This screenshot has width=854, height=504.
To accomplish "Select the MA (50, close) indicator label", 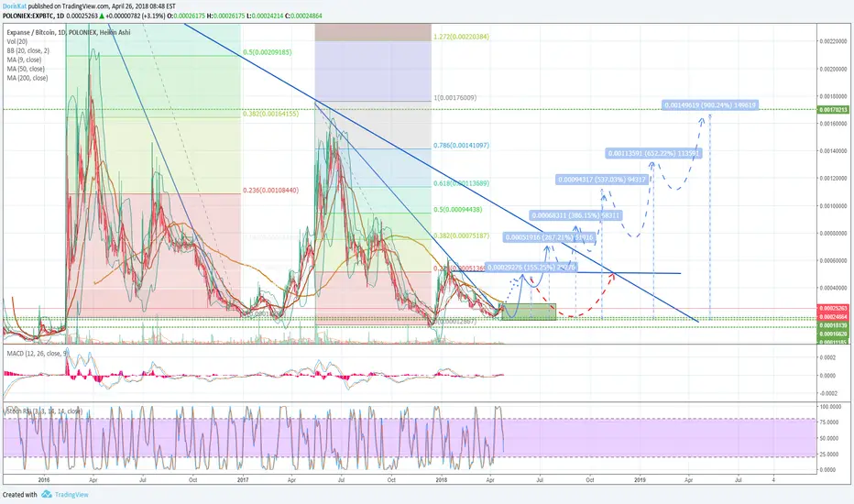I will (26, 70).
